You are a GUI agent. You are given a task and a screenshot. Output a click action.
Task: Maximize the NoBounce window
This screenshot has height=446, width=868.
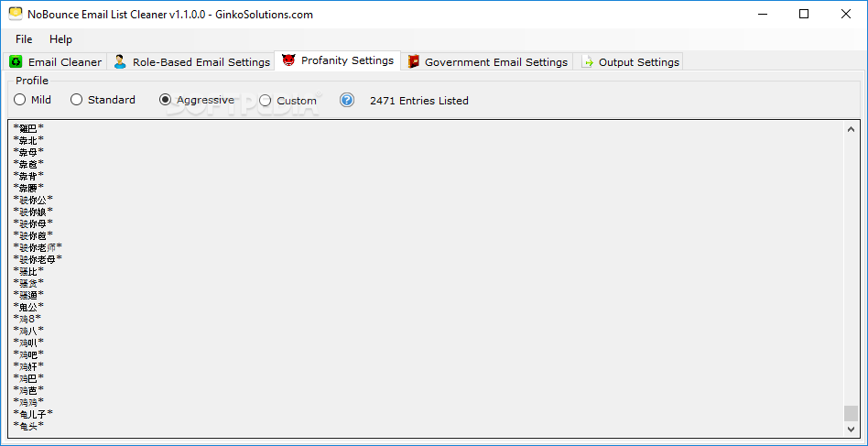(x=804, y=15)
